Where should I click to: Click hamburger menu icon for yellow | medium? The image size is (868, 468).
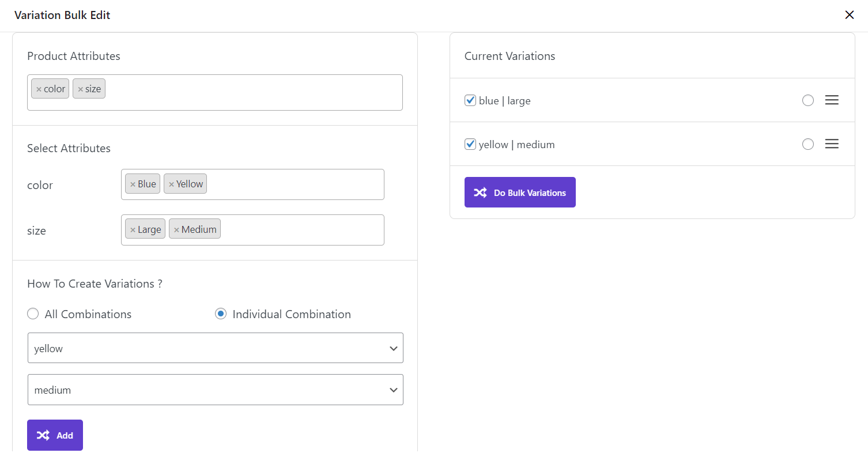pyautogui.click(x=831, y=144)
